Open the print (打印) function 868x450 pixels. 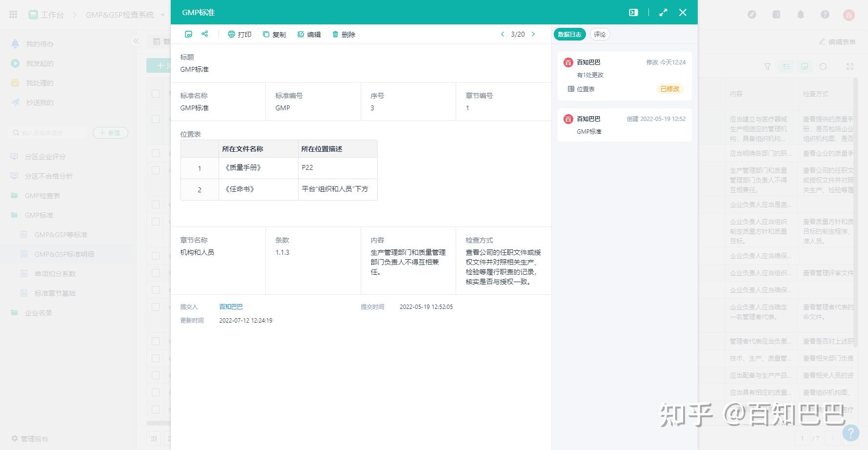[x=240, y=34]
